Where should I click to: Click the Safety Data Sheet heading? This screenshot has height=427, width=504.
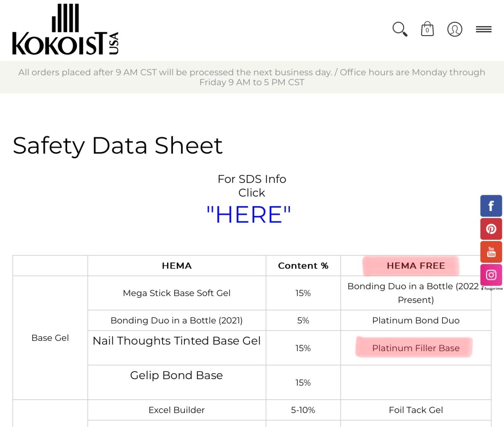(118, 146)
